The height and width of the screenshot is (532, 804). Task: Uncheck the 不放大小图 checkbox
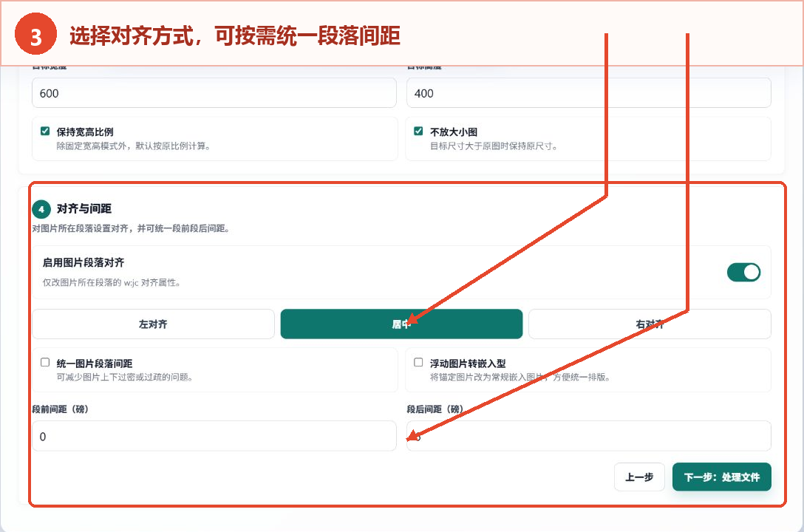click(x=418, y=132)
